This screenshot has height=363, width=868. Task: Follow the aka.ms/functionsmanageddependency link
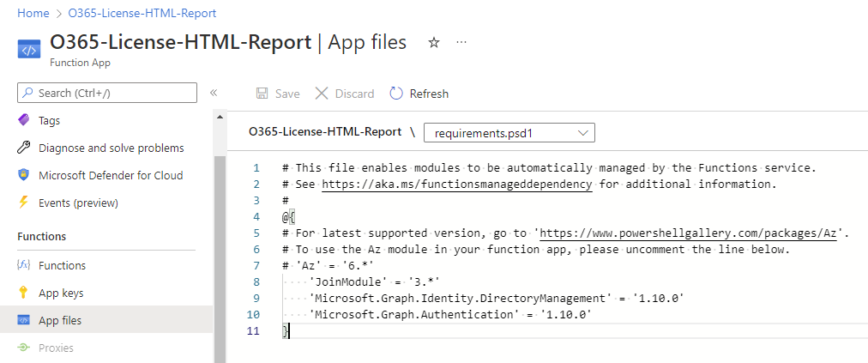tap(456, 185)
